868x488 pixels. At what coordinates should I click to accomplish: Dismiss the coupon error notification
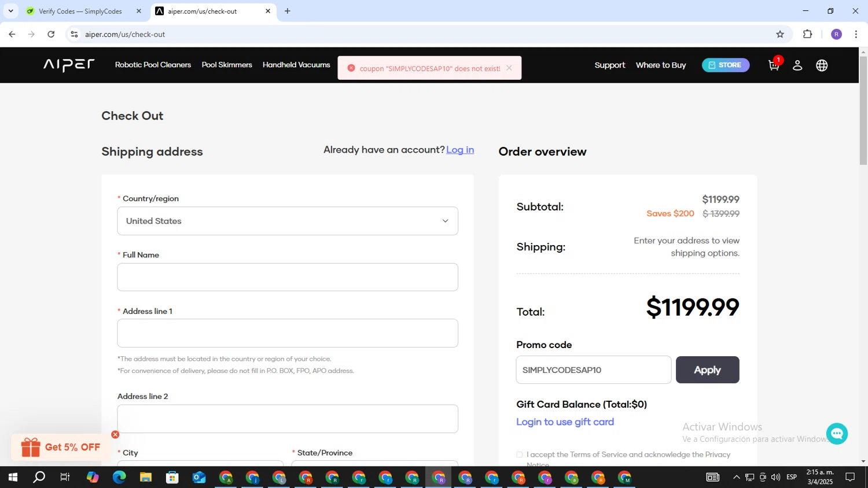point(509,68)
